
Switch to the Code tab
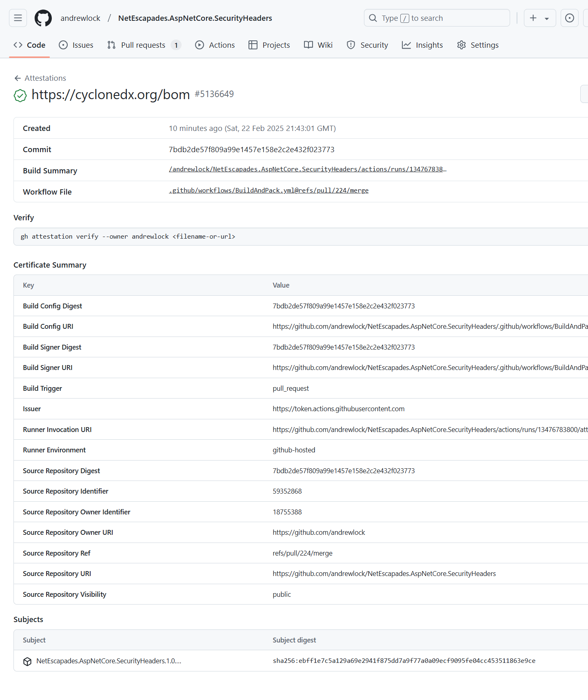(x=29, y=45)
